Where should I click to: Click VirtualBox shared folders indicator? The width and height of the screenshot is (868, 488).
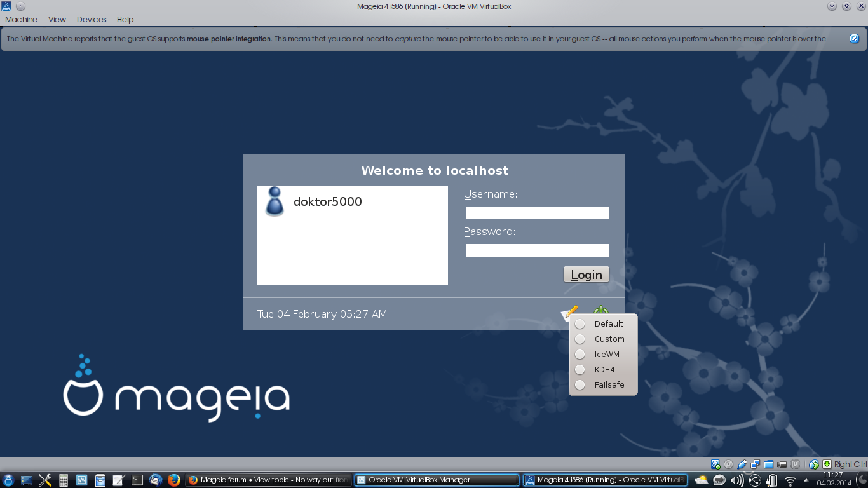[769, 464]
